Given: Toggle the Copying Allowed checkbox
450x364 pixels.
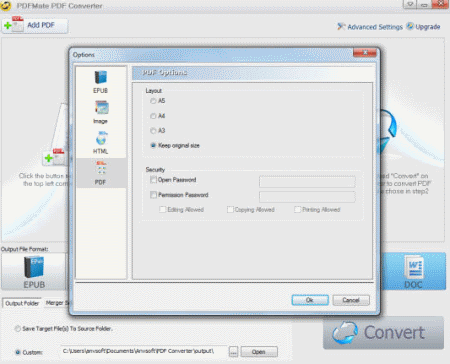Looking at the screenshot, I should point(230,209).
